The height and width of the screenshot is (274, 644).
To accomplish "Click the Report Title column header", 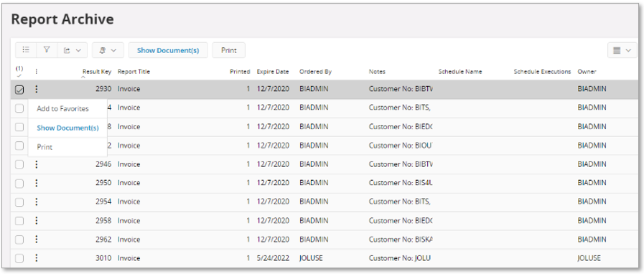I will [x=134, y=72].
